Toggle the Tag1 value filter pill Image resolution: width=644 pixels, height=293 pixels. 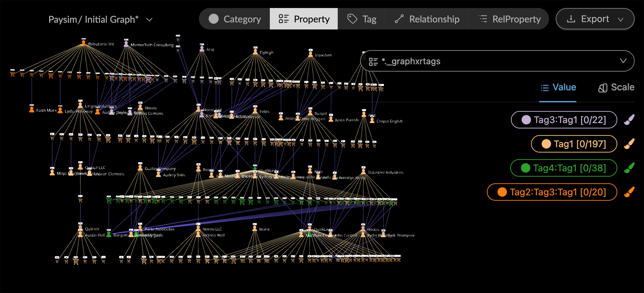point(574,144)
